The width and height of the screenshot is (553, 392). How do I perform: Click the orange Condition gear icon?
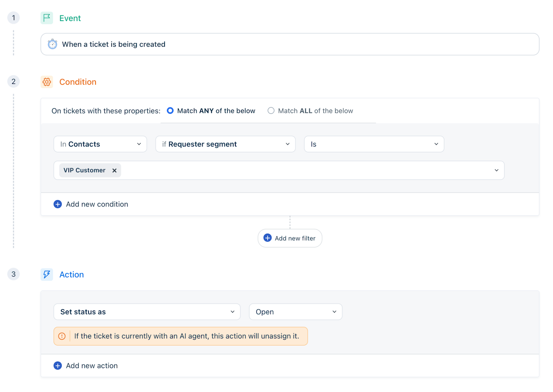pyautogui.click(x=47, y=82)
